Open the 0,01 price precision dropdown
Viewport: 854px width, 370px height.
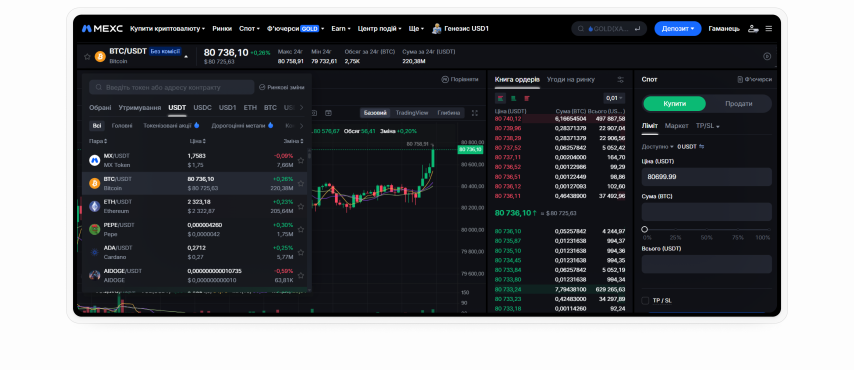[x=614, y=98]
